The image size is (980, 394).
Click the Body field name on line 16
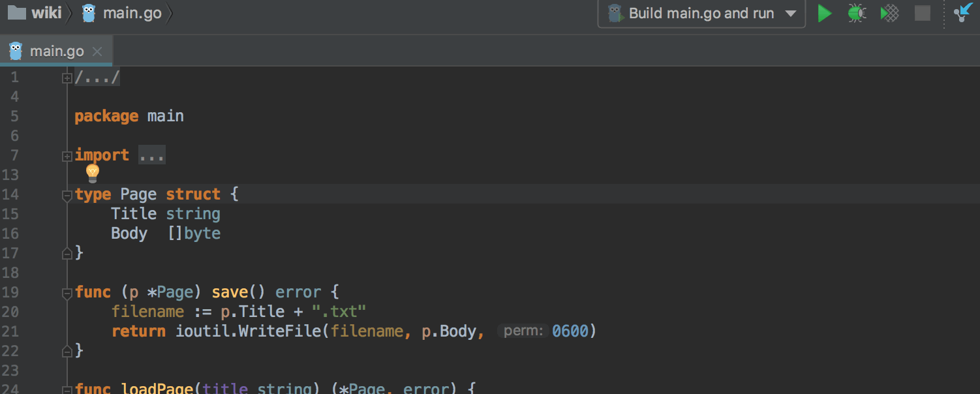pyautogui.click(x=129, y=234)
